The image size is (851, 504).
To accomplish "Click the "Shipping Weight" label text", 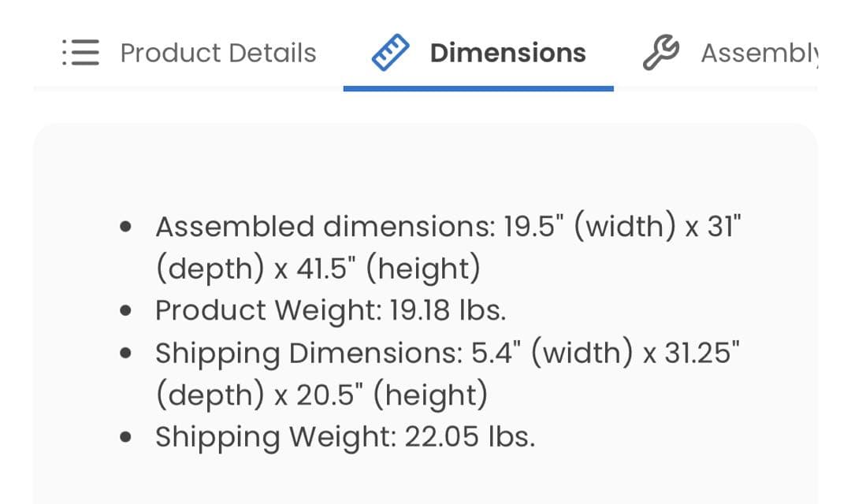I will coord(276,436).
